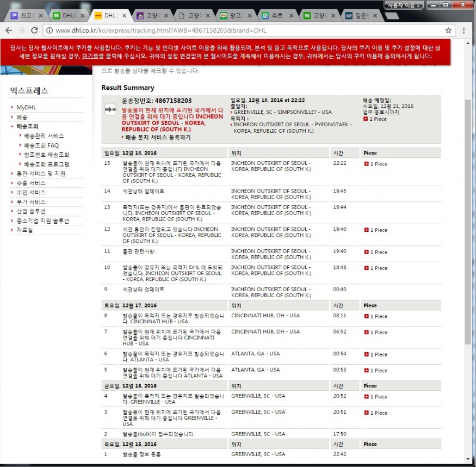Expand 통관 서비스 및 지원 menu

point(41,174)
